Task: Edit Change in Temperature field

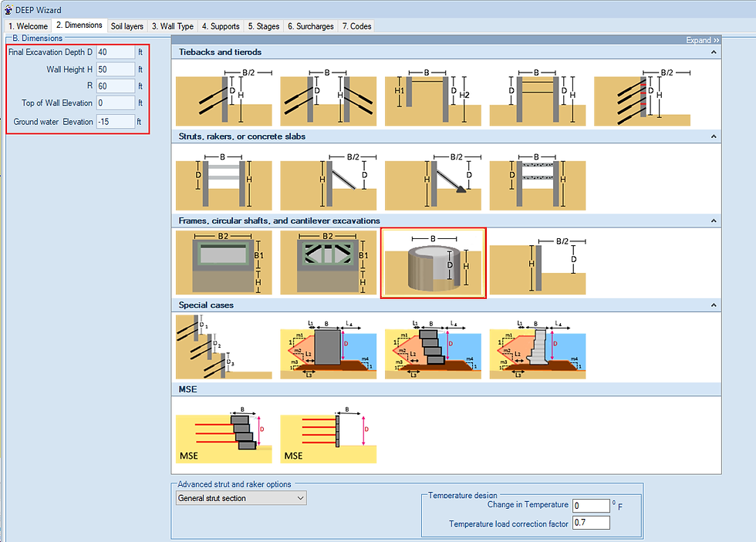Action: pos(591,506)
